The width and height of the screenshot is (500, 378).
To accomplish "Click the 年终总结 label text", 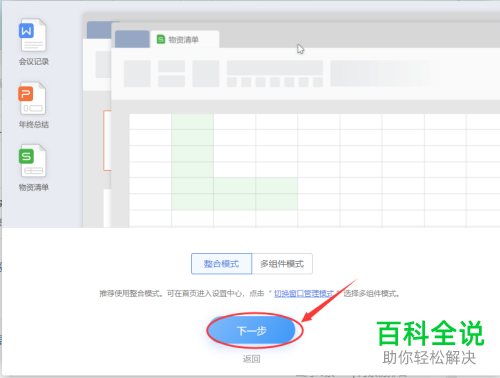I will point(34,124).
